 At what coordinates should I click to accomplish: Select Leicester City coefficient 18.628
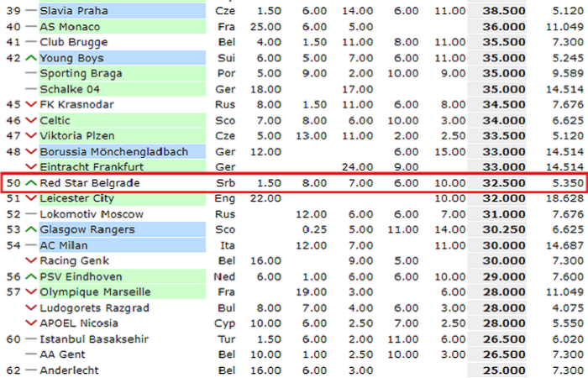pos(564,198)
